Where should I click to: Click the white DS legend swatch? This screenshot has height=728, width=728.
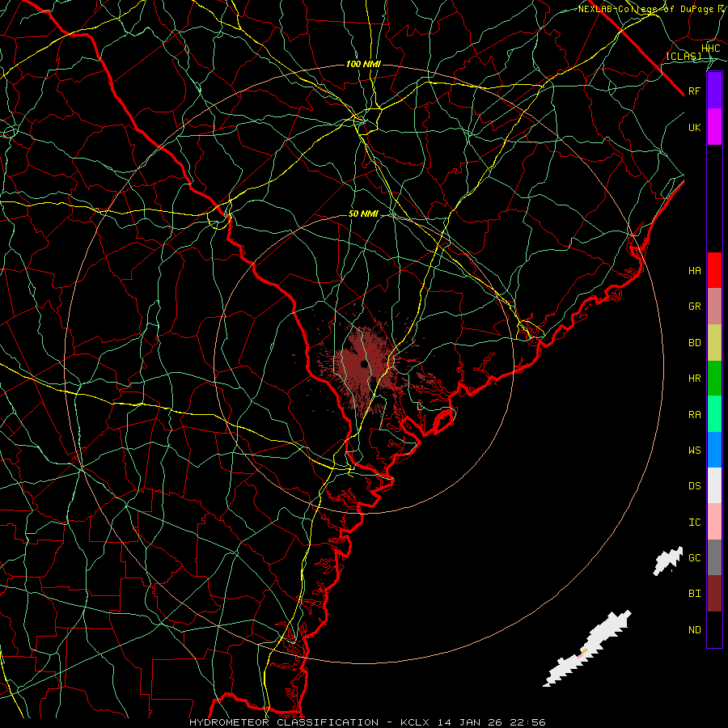coord(714,485)
